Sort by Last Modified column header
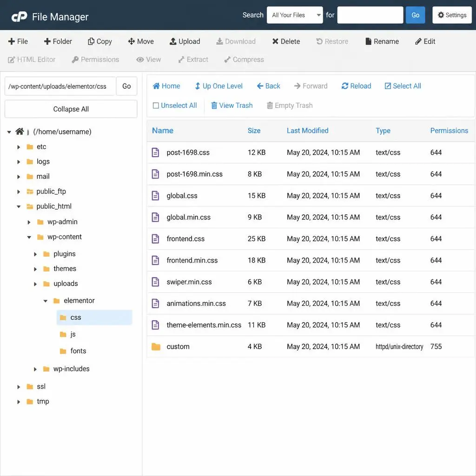 [x=308, y=131]
